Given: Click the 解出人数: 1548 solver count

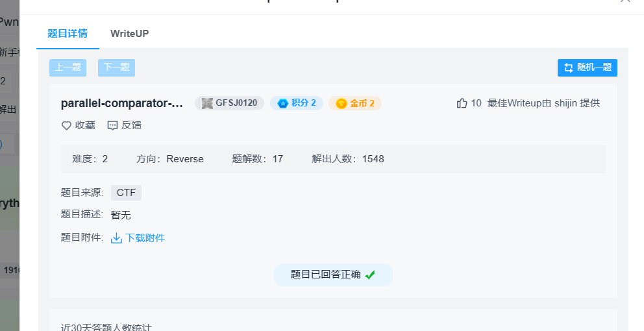Looking at the screenshot, I should 348,159.
